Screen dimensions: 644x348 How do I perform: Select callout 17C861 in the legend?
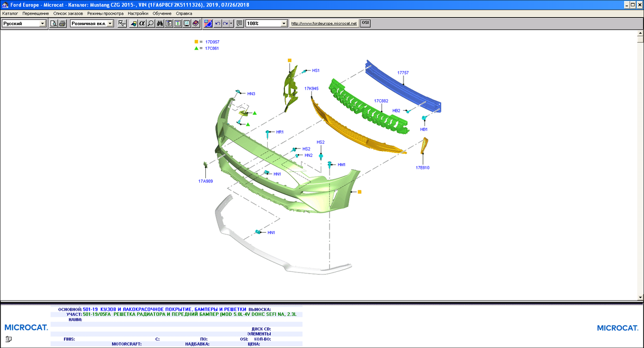(x=212, y=48)
